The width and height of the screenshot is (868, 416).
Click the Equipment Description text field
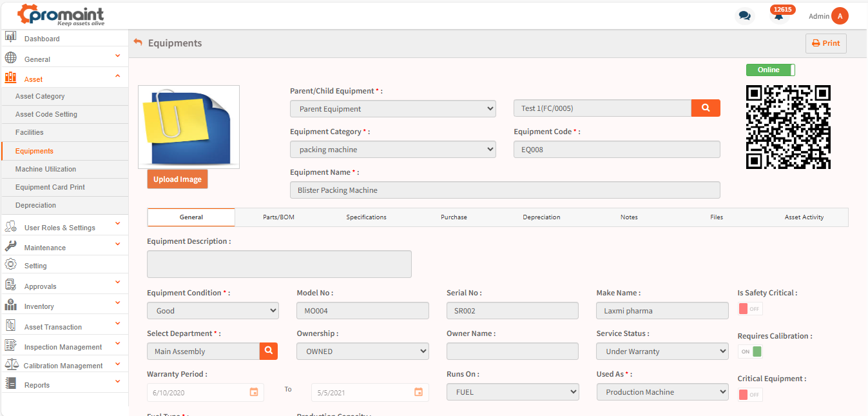click(x=279, y=264)
